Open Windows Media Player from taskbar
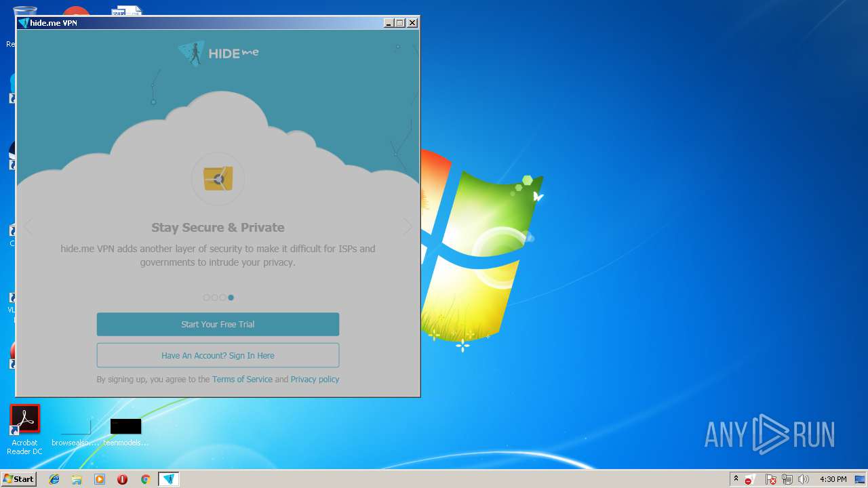Image resolution: width=868 pixels, height=488 pixels. pyautogui.click(x=100, y=479)
